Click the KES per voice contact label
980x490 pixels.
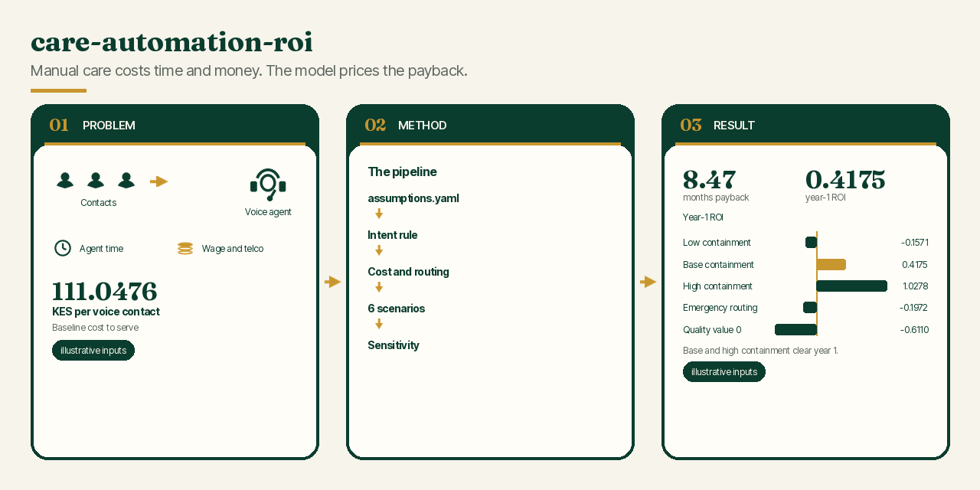[x=106, y=312]
